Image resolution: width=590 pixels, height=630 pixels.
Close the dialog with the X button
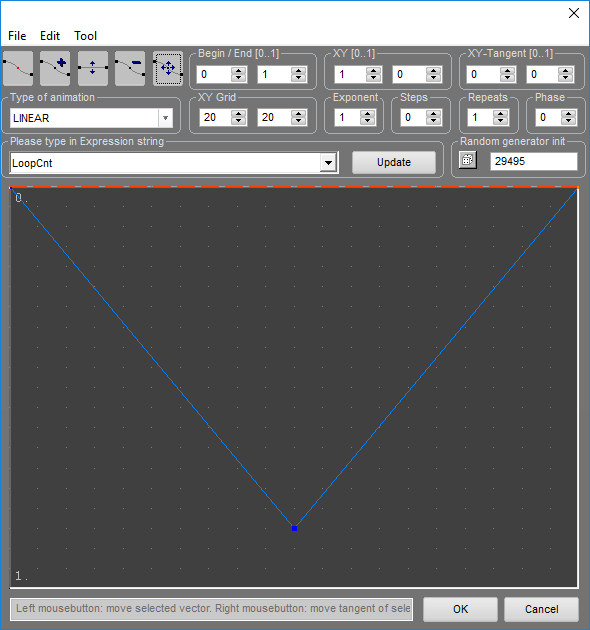click(x=574, y=13)
